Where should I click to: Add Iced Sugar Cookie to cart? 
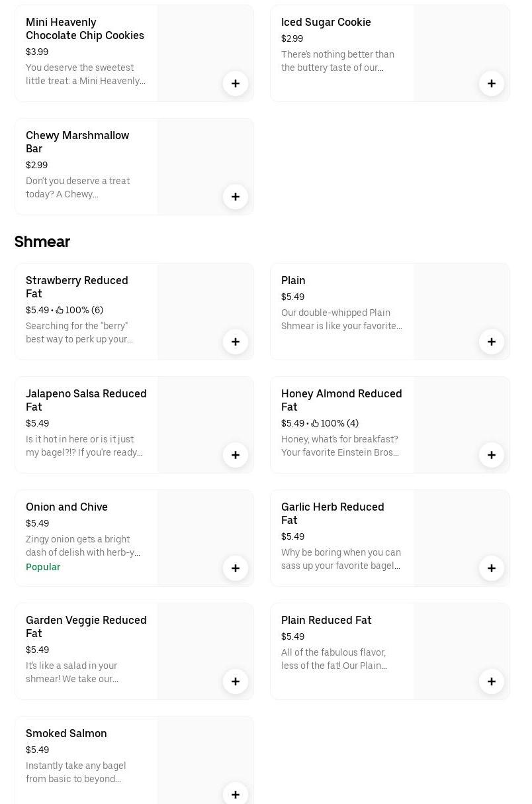491,83
